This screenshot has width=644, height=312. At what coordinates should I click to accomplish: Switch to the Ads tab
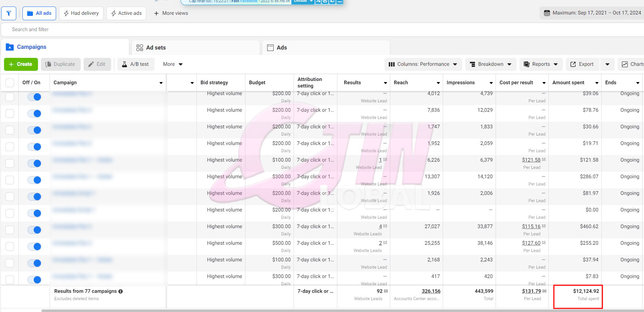pyautogui.click(x=326, y=47)
